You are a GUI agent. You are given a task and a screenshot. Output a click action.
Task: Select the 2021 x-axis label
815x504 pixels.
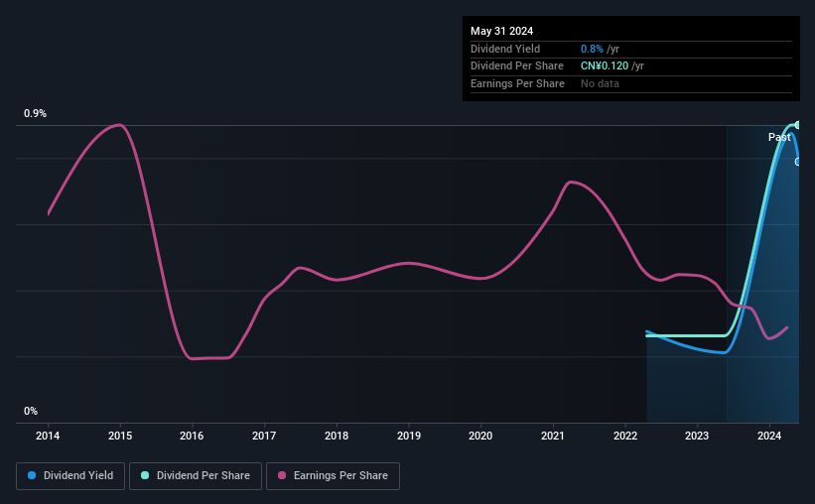tap(553, 436)
